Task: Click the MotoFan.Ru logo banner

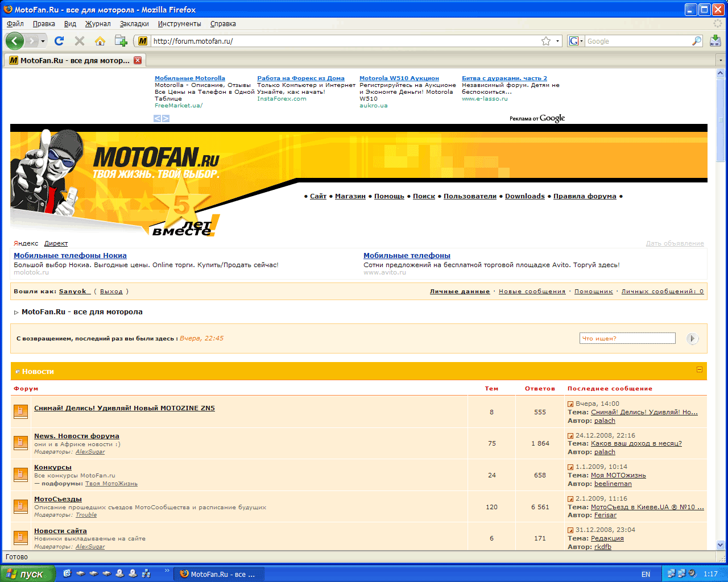Action: point(156,162)
